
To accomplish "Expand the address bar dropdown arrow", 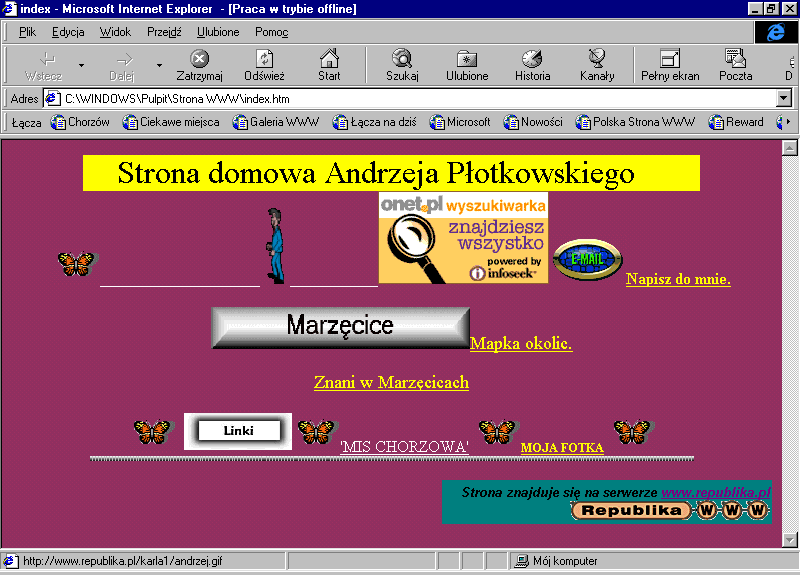I will (x=784, y=99).
